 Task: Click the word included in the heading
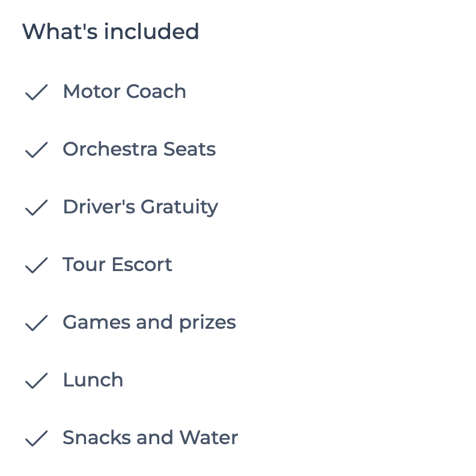151,31
